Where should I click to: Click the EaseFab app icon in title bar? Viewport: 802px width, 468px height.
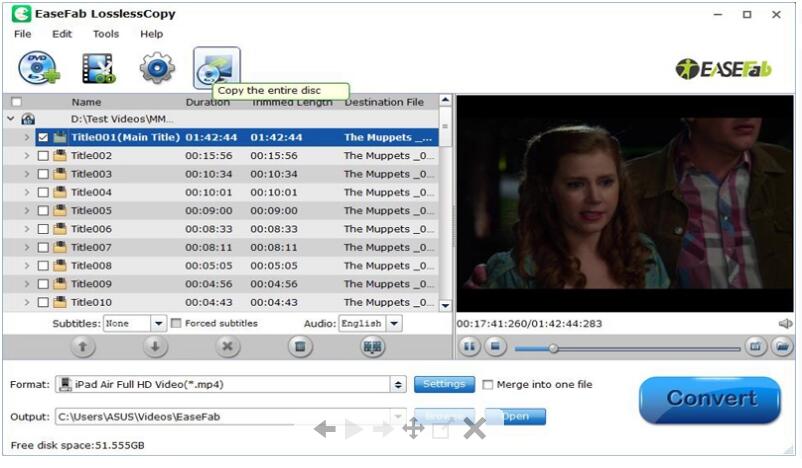(x=21, y=14)
